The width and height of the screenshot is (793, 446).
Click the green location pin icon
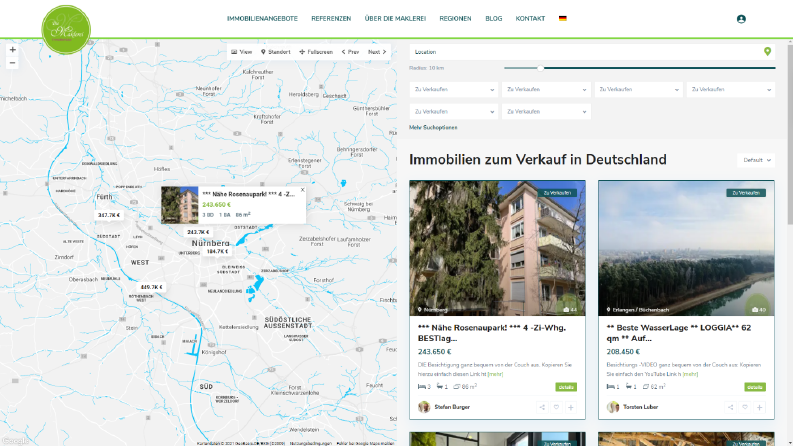click(x=767, y=52)
